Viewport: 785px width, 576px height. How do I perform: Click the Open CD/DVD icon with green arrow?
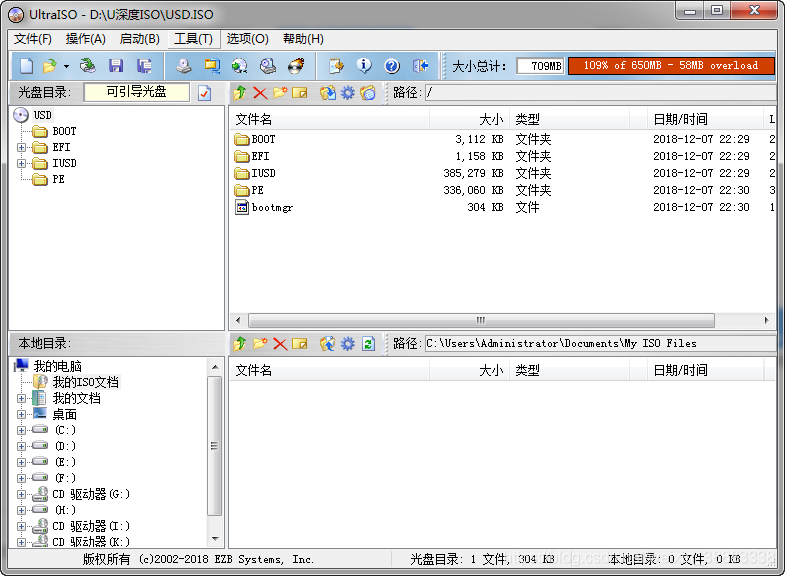[88, 66]
